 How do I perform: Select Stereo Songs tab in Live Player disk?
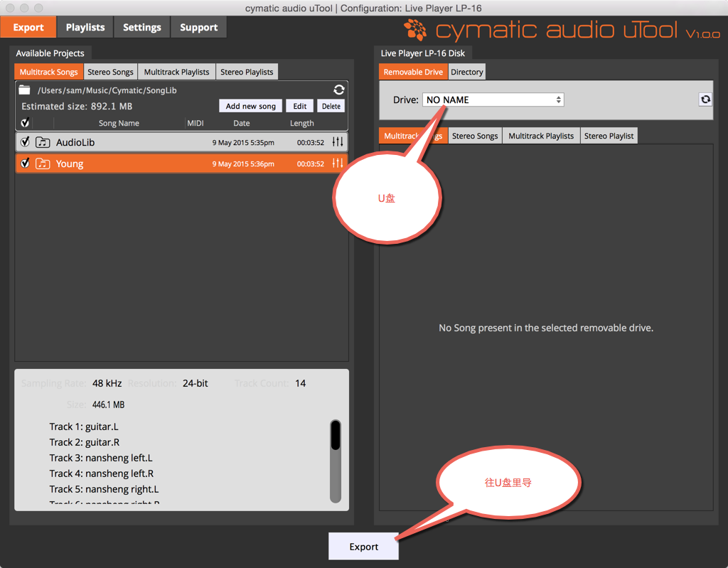(475, 136)
